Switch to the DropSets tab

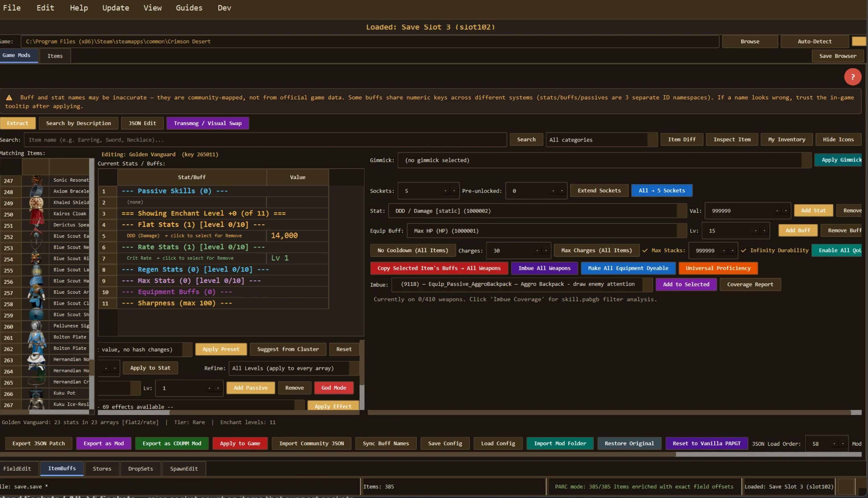pyautogui.click(x=140, y=469)
